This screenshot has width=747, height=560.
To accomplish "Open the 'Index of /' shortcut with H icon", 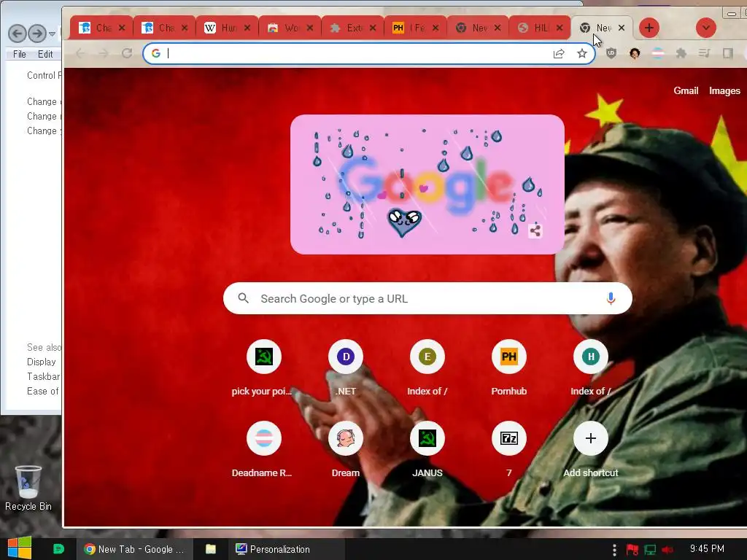I will pyautogui.click(x=591, y=357).
